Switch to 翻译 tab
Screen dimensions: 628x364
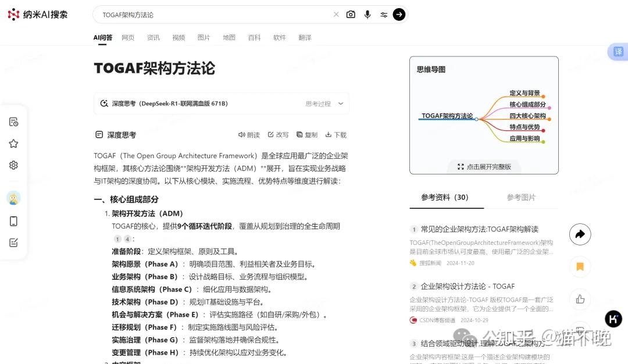coord(305,38)
